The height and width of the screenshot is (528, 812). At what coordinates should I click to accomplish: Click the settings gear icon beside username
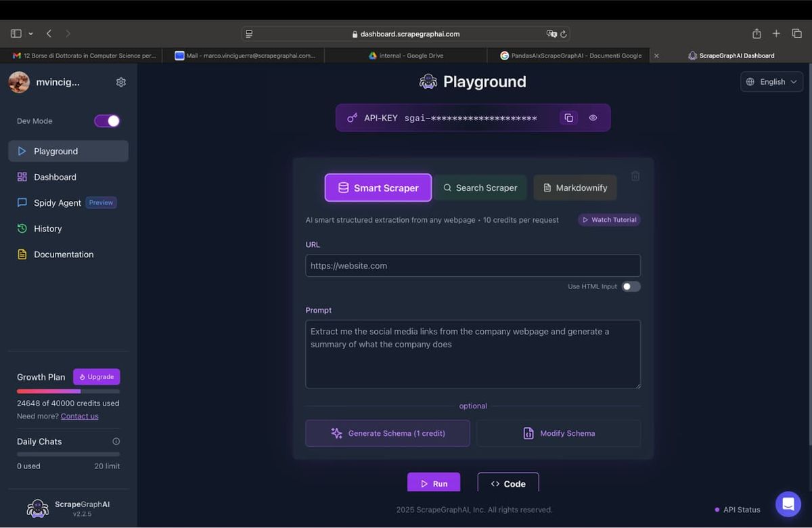pos(121,82)
